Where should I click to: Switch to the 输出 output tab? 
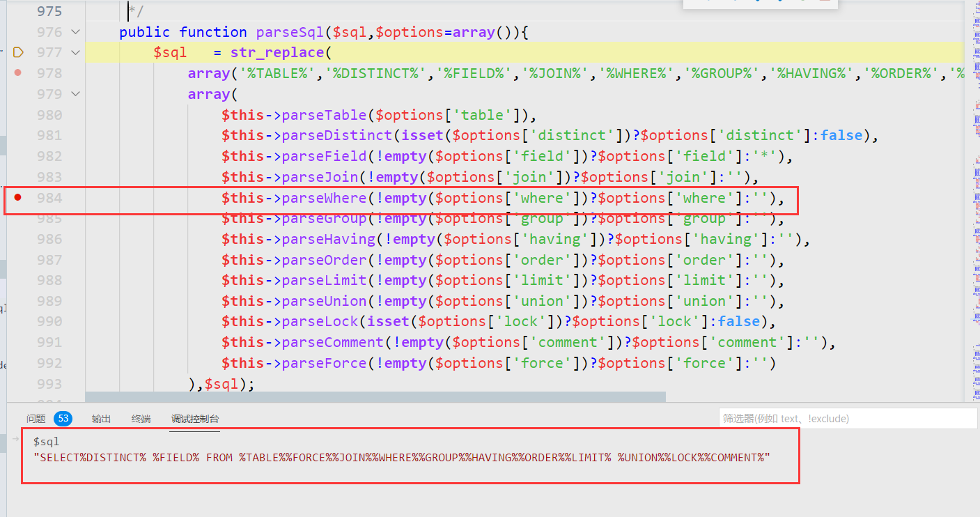(101, 419)
